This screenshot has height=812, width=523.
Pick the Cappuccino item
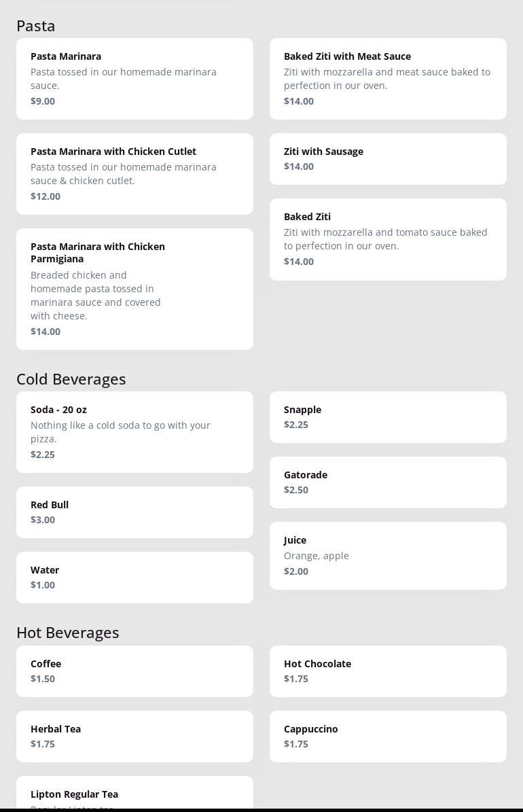[x=388, y=737]
